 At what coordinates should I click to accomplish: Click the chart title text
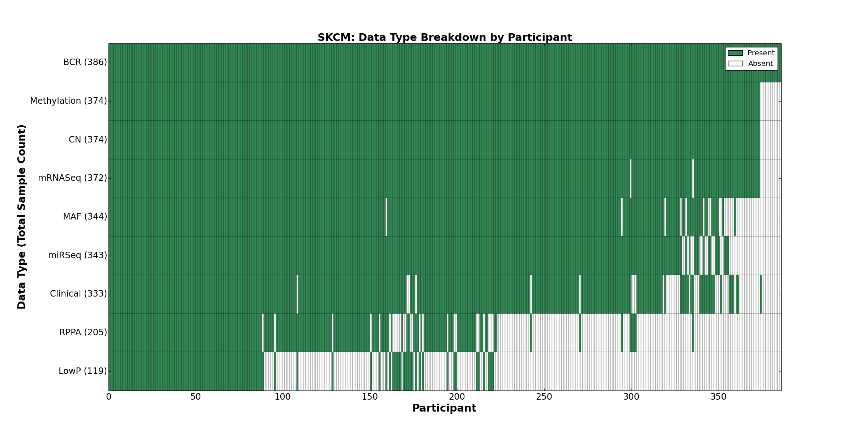click(444, 38)
